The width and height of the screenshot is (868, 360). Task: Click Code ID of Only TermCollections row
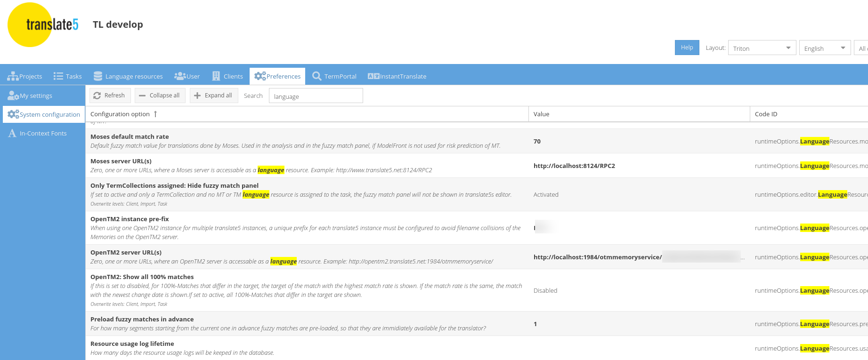click(x=811, y=194)
